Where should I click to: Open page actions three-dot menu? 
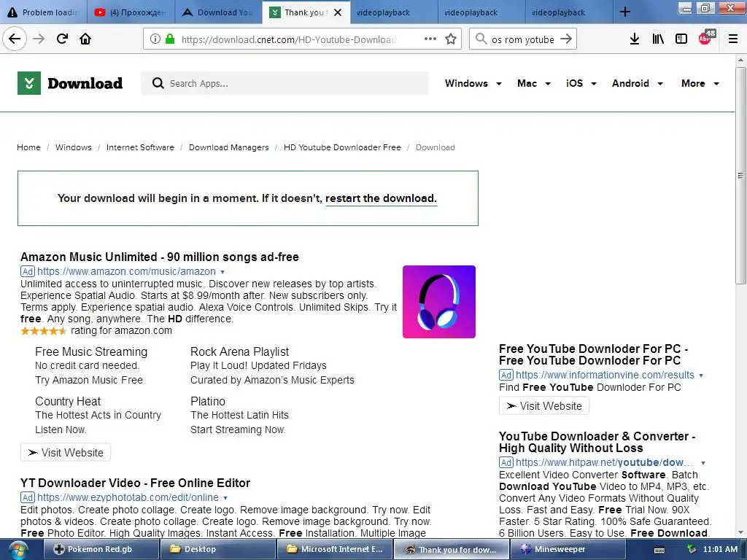pos(430,39)
